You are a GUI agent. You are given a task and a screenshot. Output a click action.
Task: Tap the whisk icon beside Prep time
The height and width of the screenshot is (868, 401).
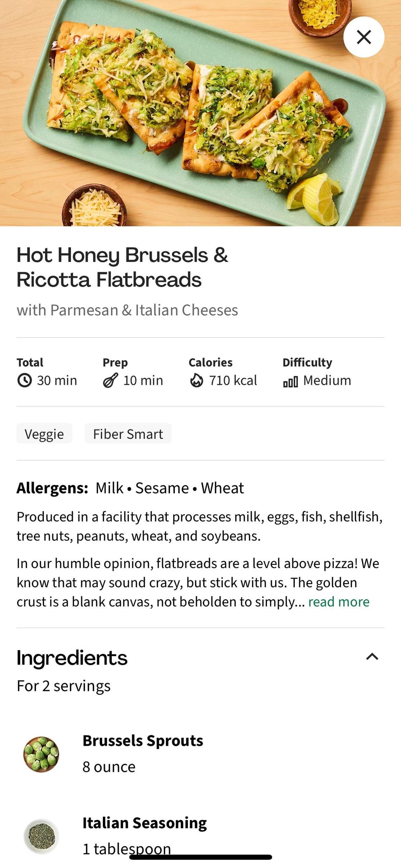[110, 380]
